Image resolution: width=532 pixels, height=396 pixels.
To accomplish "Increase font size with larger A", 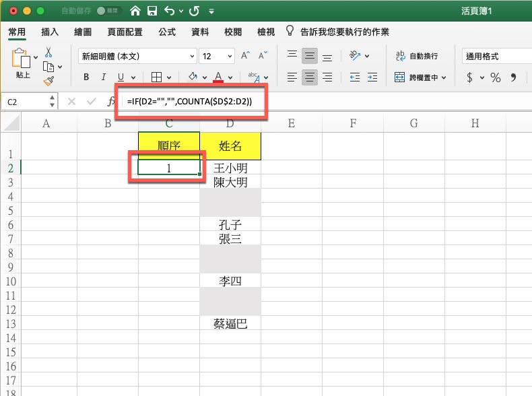I will (x=245, y=55).
